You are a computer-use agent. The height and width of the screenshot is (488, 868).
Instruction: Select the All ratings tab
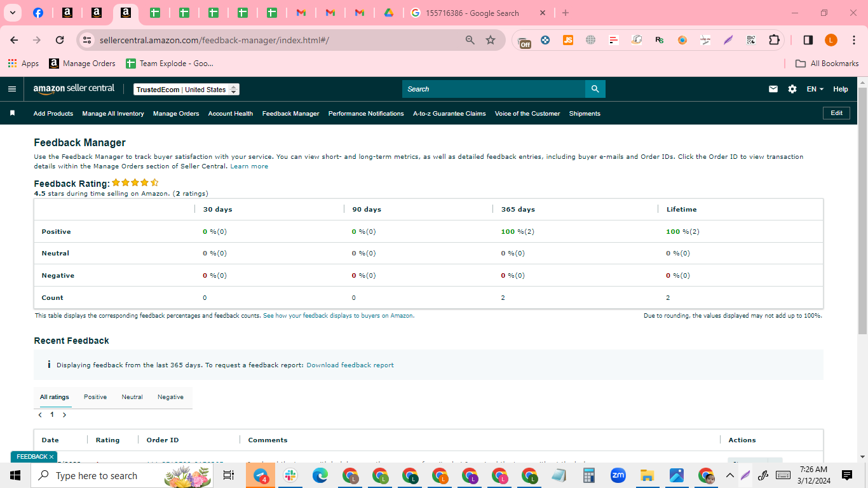[55, 397]
